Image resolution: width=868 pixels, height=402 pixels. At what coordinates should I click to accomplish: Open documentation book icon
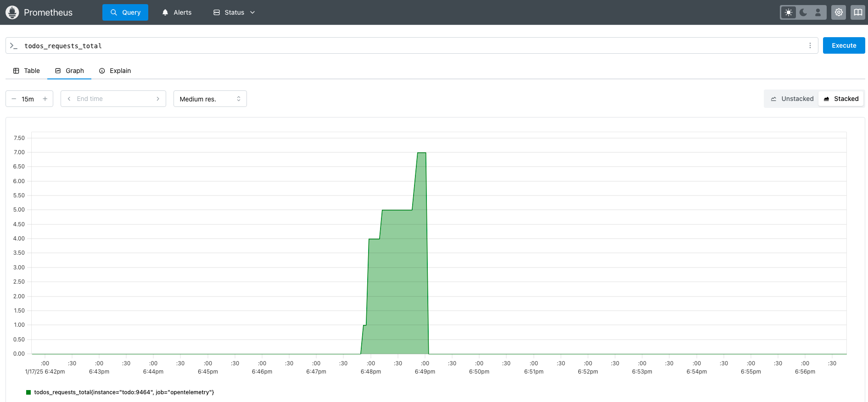857,12
